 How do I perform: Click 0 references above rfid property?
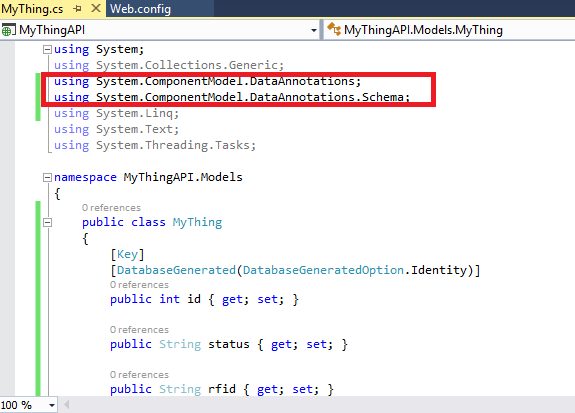tap(139, 375)
